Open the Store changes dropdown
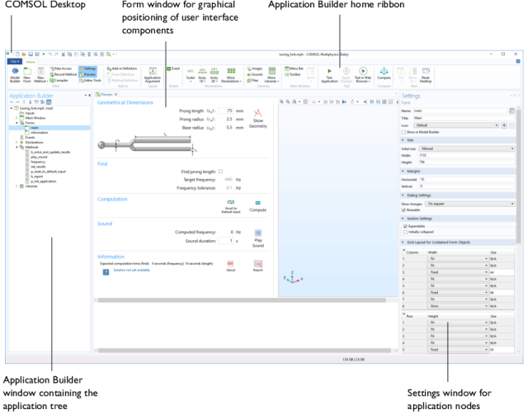The height and width of the screenshot is (419, 532). [x=470, y=203]
